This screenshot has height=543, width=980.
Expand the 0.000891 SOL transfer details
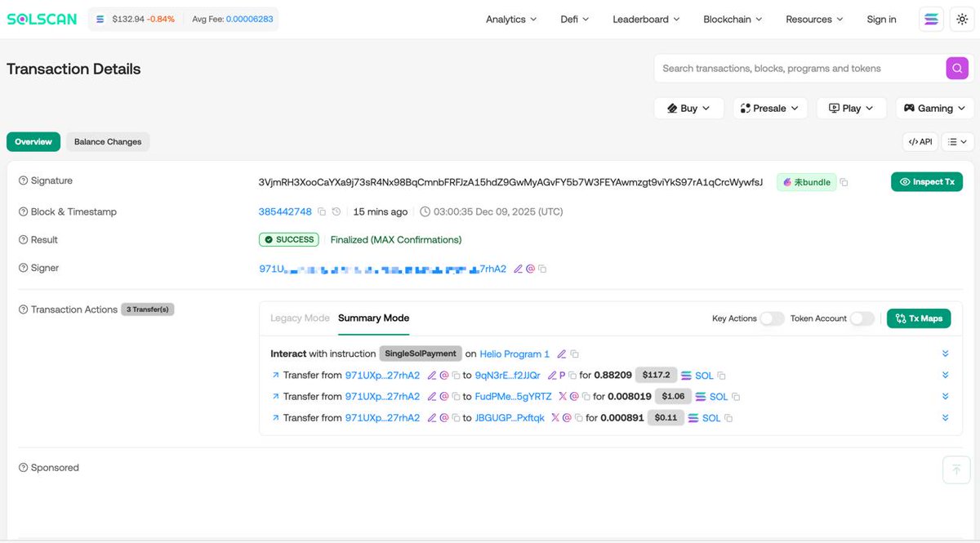pyautogui.click(x=945, y=418)
